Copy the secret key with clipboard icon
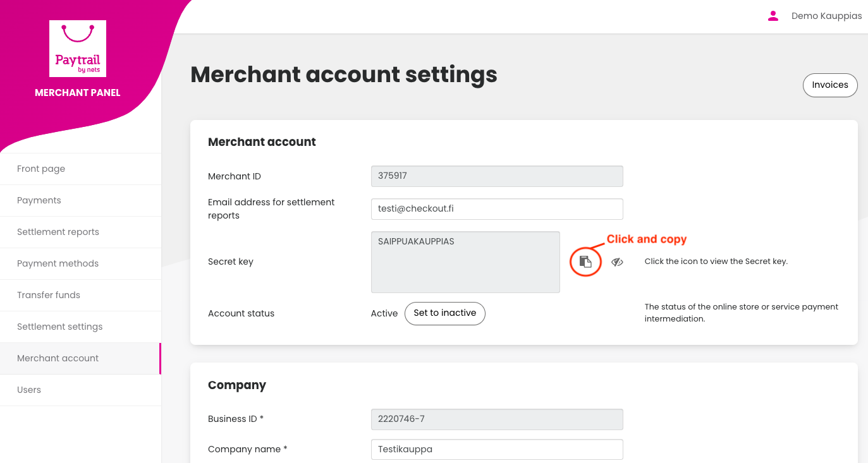 [x=585, y=262]
